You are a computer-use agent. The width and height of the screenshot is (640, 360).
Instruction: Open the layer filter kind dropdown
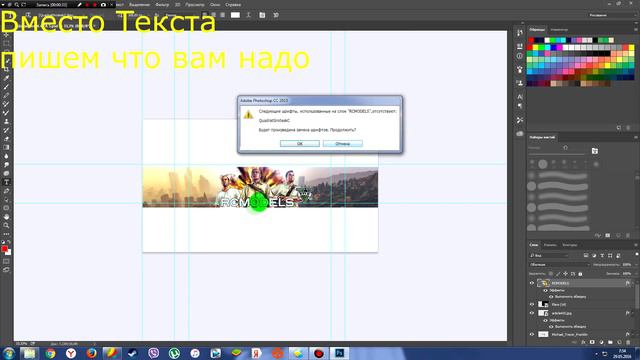coord(549,256)
